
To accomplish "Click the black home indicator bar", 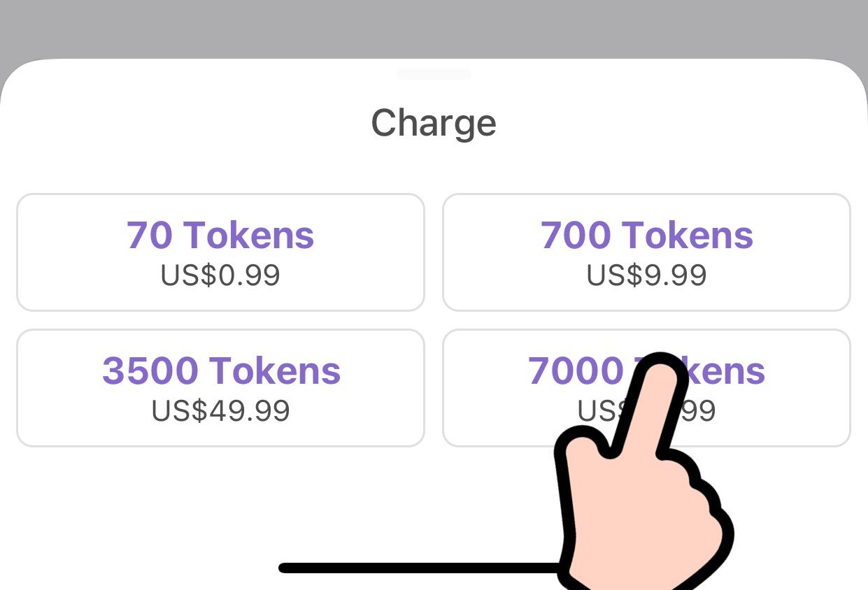I will [420, 568].
